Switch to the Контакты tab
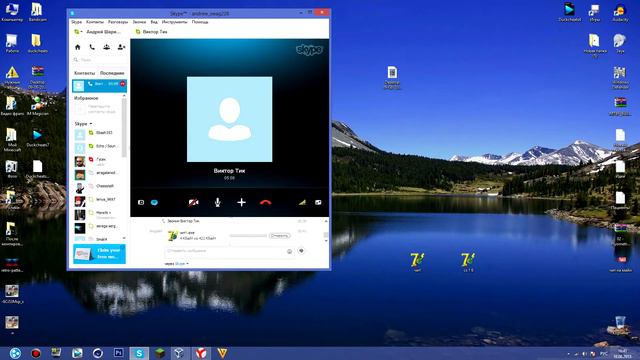This screenshot has width=640, height=360. point(84,73)
